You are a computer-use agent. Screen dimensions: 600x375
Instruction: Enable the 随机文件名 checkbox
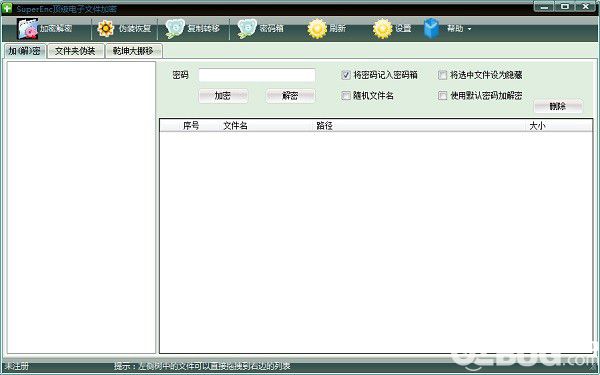click(x=346, y=95)
